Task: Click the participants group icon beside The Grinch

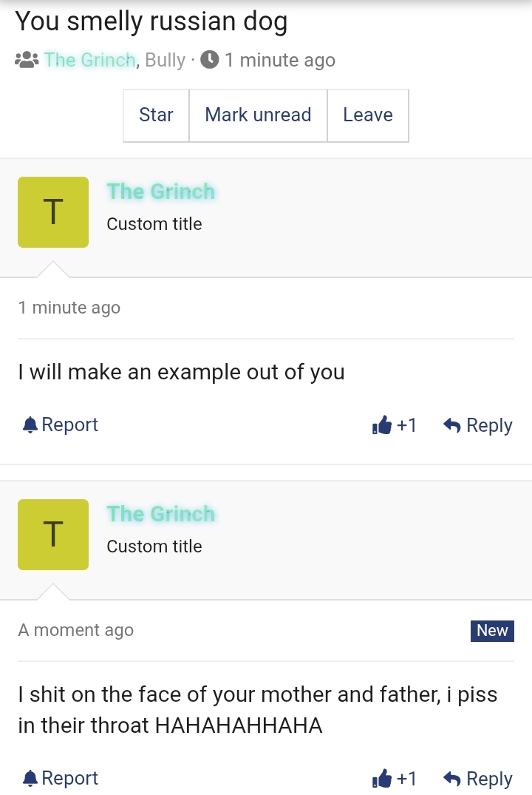Action: pyautogui.click(x=27, y=60)
